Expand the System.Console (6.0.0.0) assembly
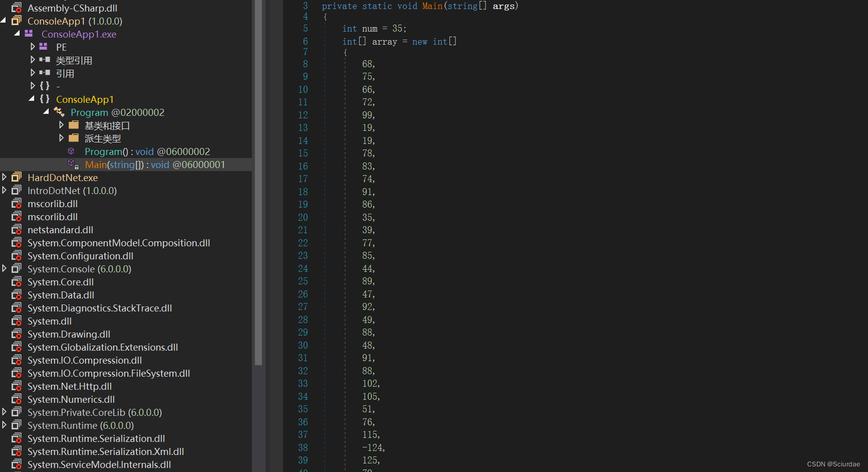The height and width of the screenshot is (472, 868). click(4, 268)
